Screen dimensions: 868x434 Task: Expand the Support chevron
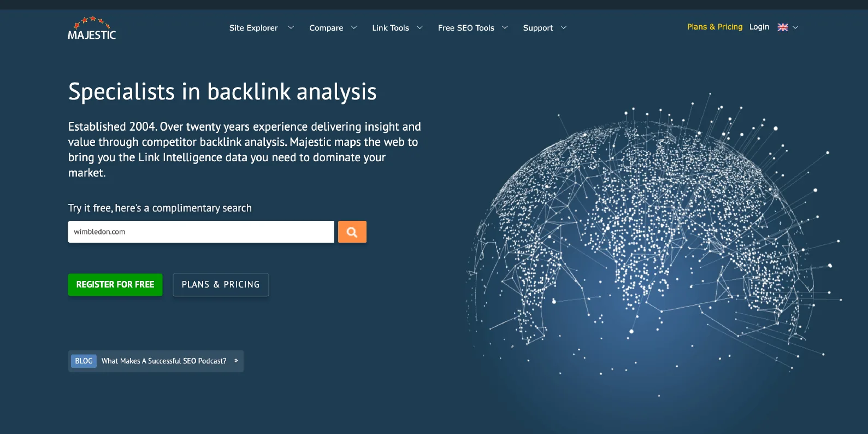pos(564,27)
